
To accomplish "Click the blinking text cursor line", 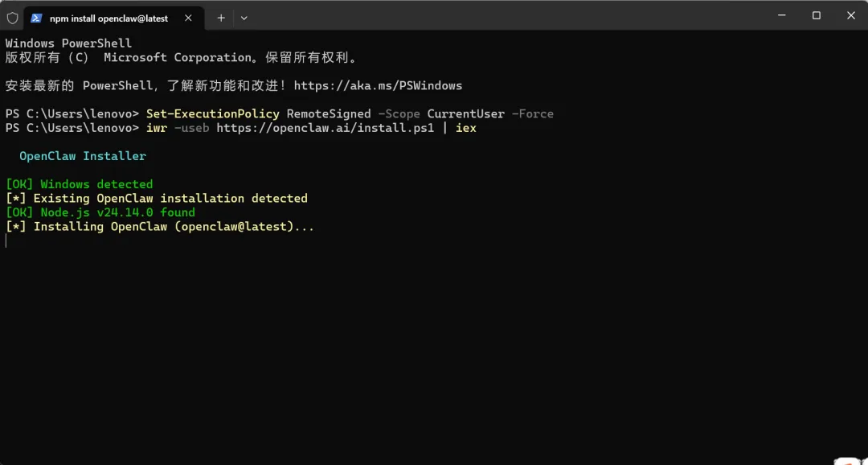I will (6, 241).
